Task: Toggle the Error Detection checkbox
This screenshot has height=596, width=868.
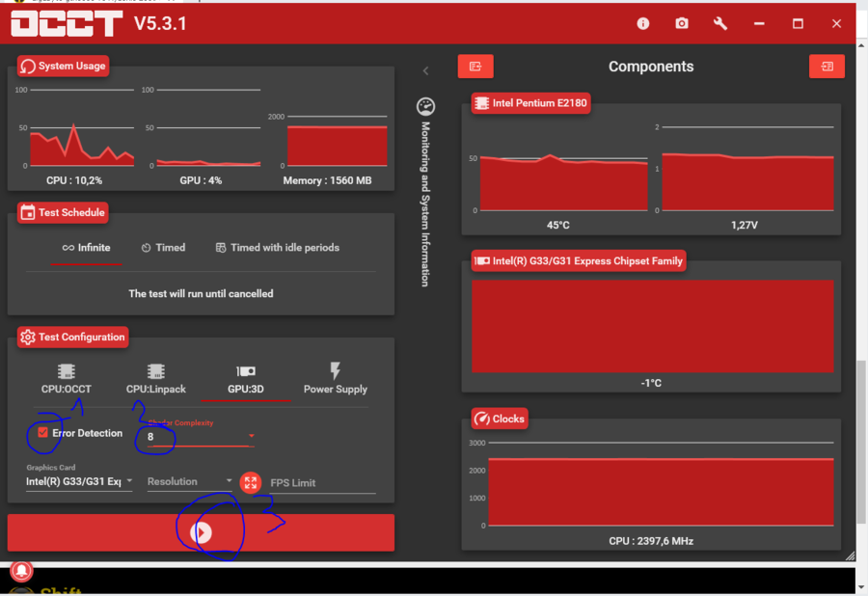Action: (42, 432)
